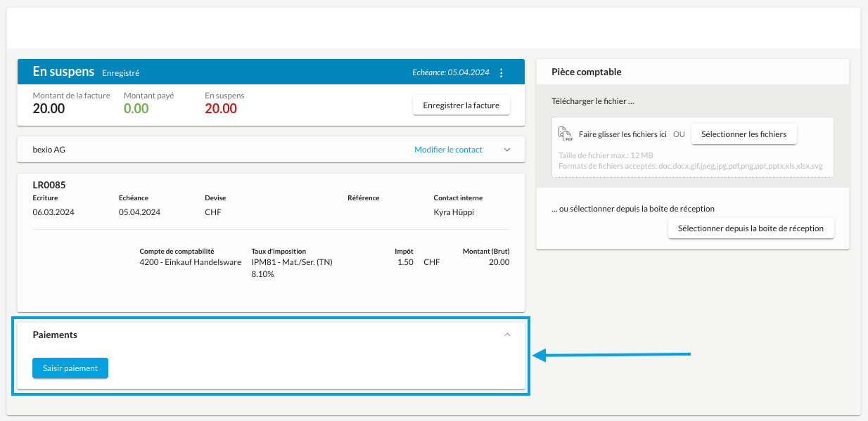
Task: Click tax rate IPM81 - Mat./Ser. (TN)
Action: click(x=292, y=262)
